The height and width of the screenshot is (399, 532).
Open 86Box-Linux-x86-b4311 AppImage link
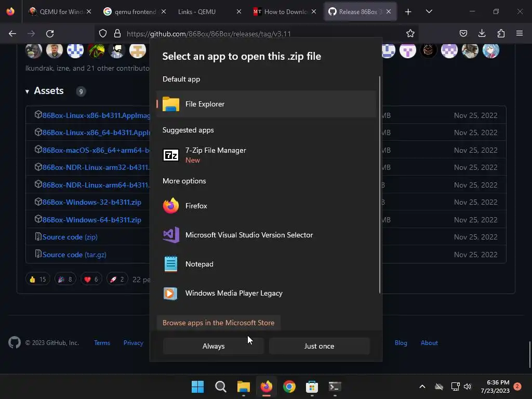coord(96,115)
